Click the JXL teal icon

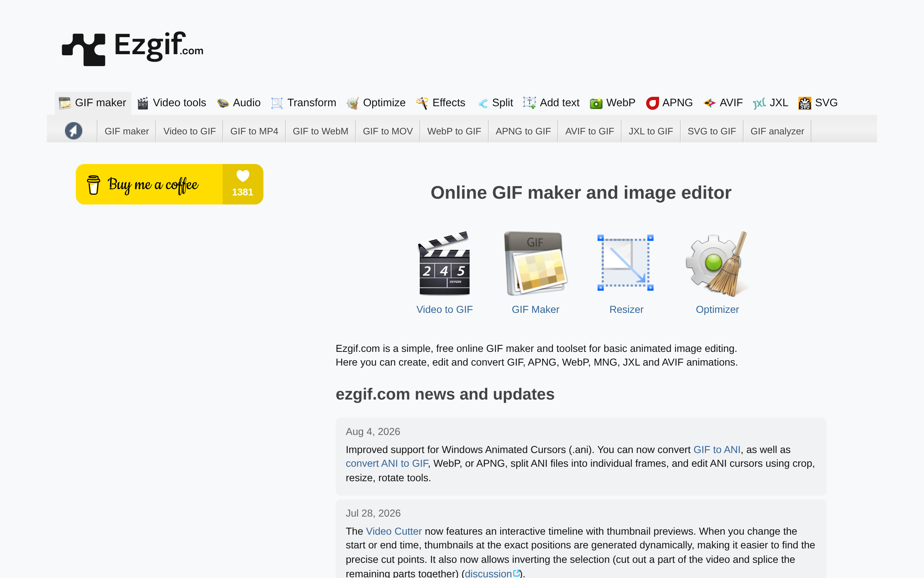click(759, 103)
